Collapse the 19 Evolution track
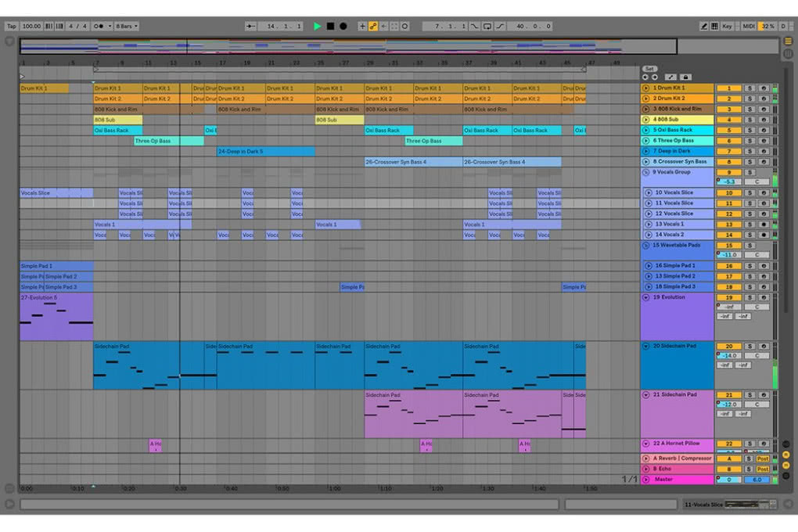The image size is (798, 532). (645, 297)
